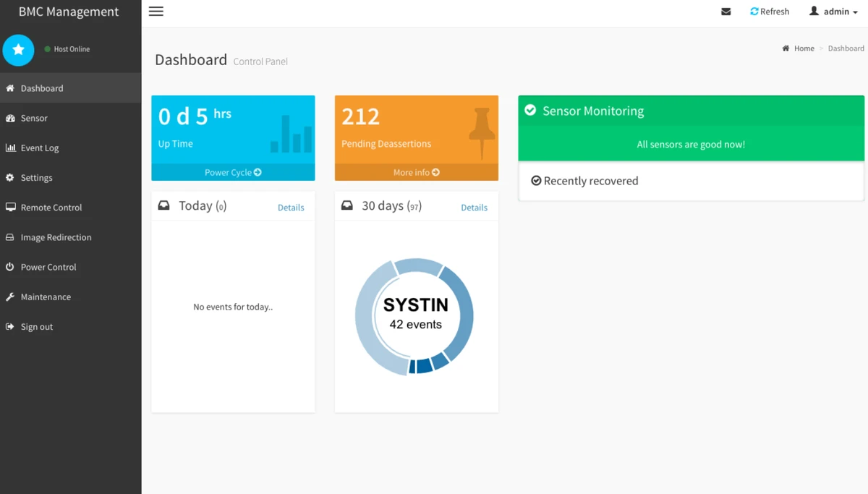Viewport: 868px width, 494px height.
Task: Click the blue star avatar icon
Action: (x=19, y=50)
